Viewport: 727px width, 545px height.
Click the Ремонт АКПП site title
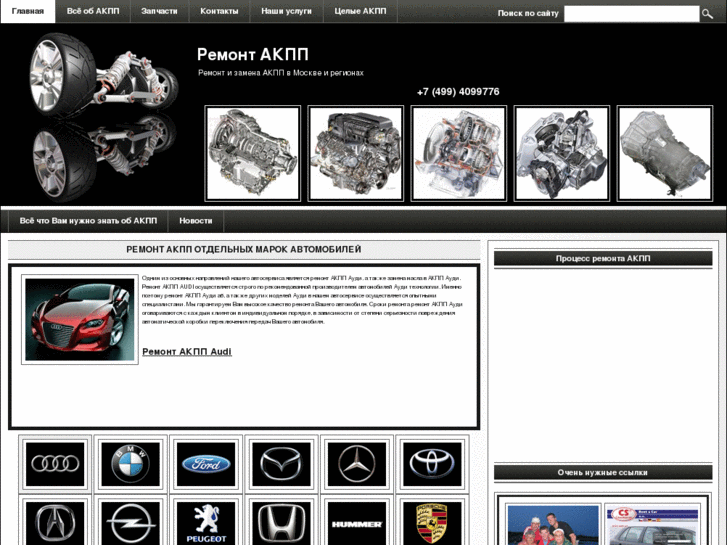253,54
